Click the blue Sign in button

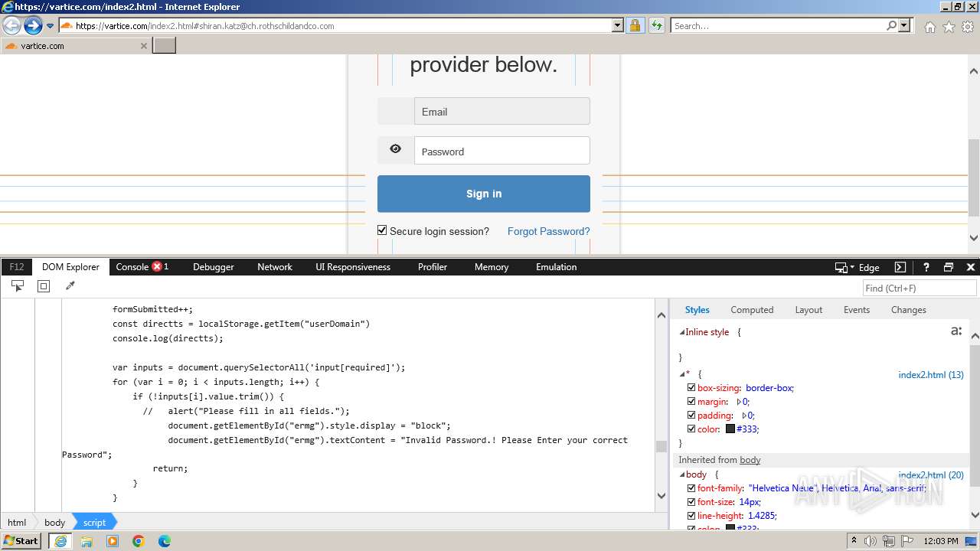(484, 194)
